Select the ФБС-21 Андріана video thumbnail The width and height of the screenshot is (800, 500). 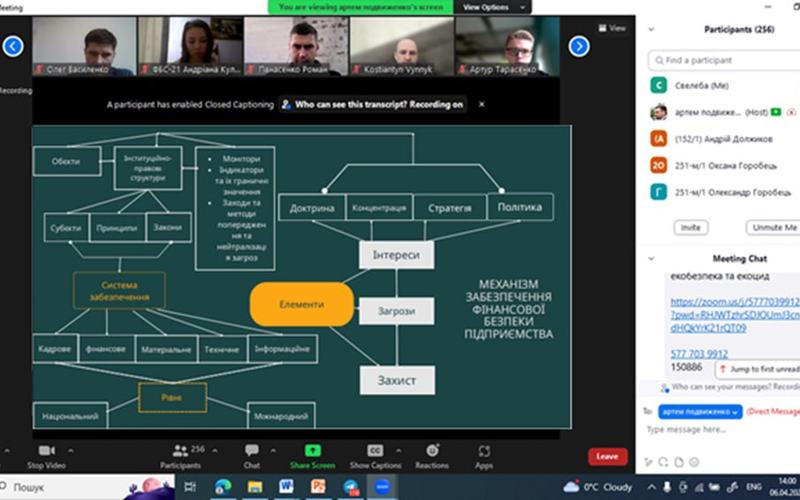pos(190,46)
